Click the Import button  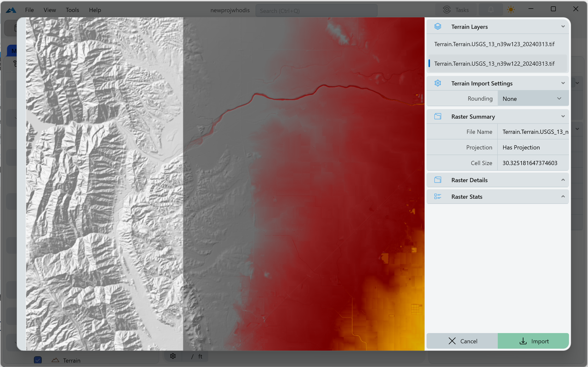(533, 341)
